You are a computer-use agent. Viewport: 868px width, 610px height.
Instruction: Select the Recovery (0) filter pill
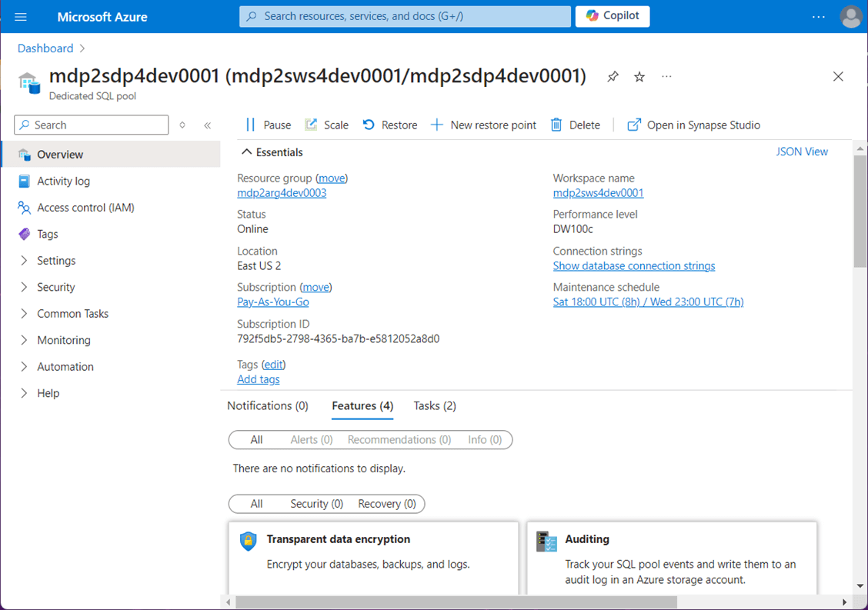[x=386, y=504]
